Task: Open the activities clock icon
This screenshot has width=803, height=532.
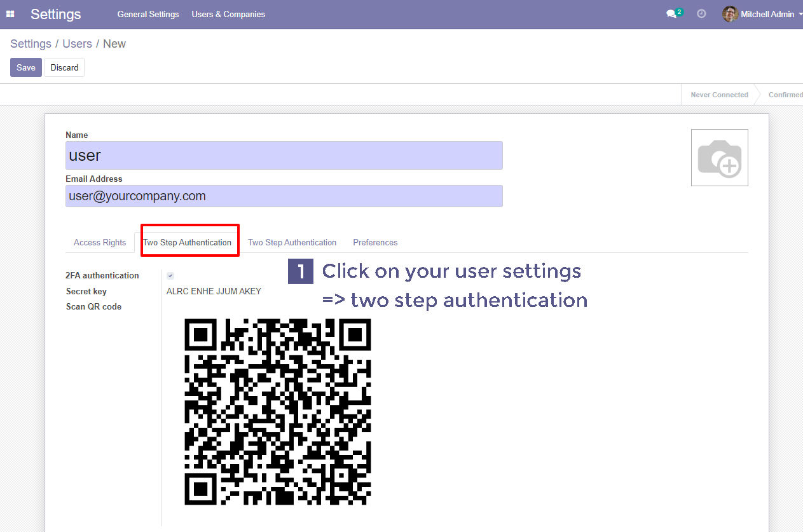Action: click(x=701, y=13)
